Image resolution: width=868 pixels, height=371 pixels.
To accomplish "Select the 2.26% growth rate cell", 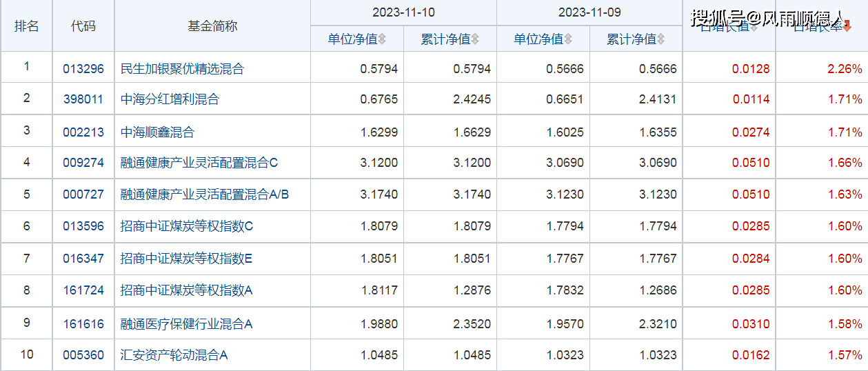I will click(845, 69).
